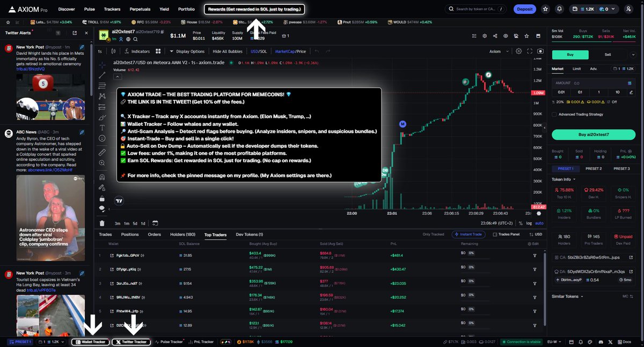Open 1s interval selector
Viewport: 644px width, 347px height.
pos(100,52)
